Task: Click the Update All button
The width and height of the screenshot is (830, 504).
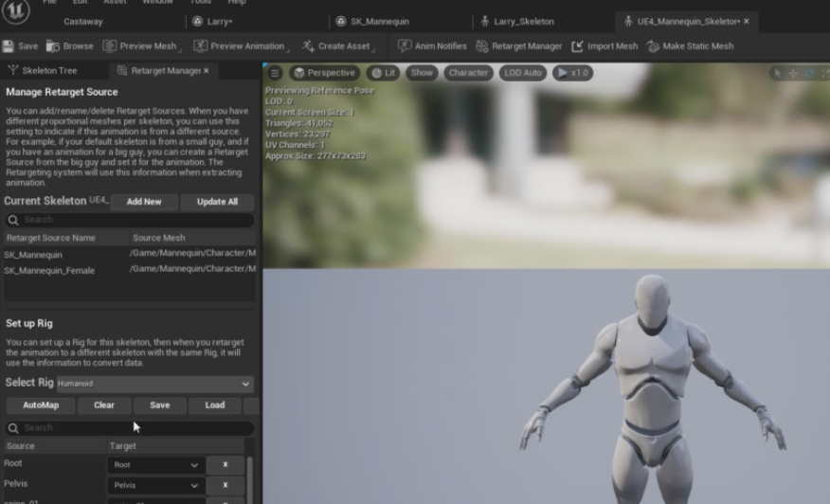Action: click(x=217, y=202)
